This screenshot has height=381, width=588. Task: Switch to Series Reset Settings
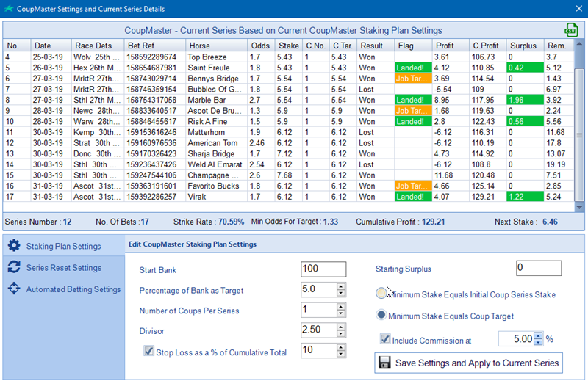(64, 267)
